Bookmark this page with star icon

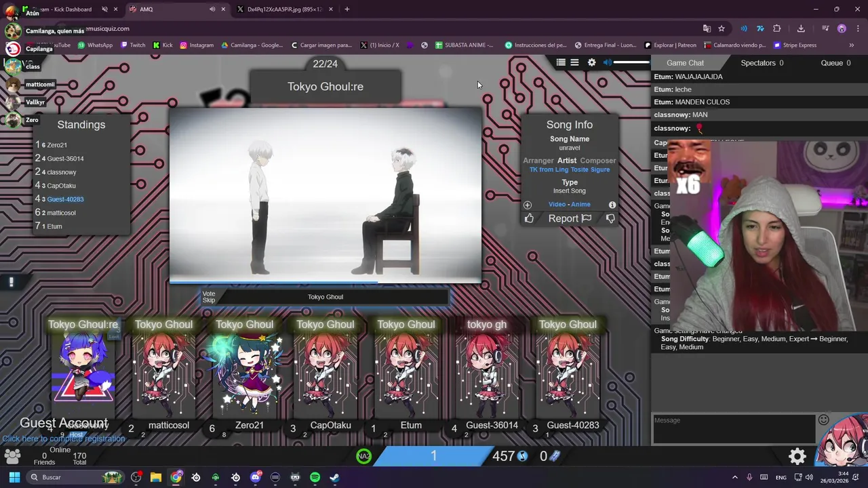coord(722,28)
